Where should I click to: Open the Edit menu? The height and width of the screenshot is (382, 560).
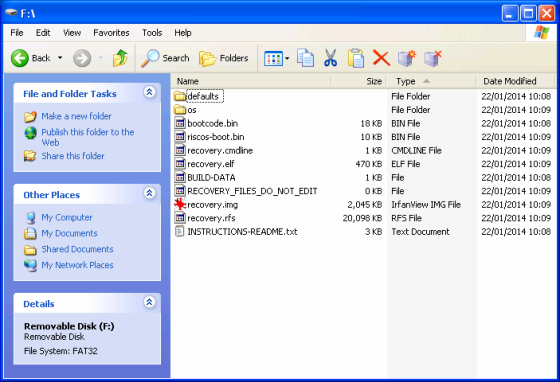coord(43,33)
